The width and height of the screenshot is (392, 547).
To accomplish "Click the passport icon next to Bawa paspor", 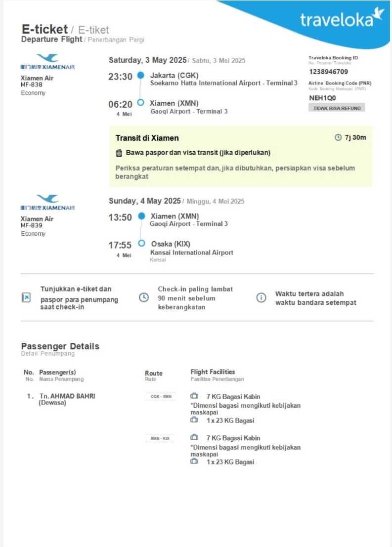I will tap(119, 153).
